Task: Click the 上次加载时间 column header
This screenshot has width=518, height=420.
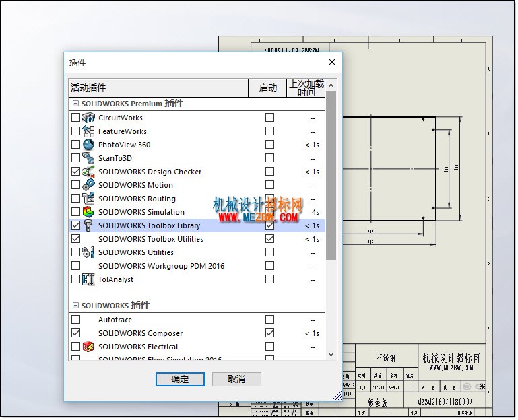Action: (306, 87)
